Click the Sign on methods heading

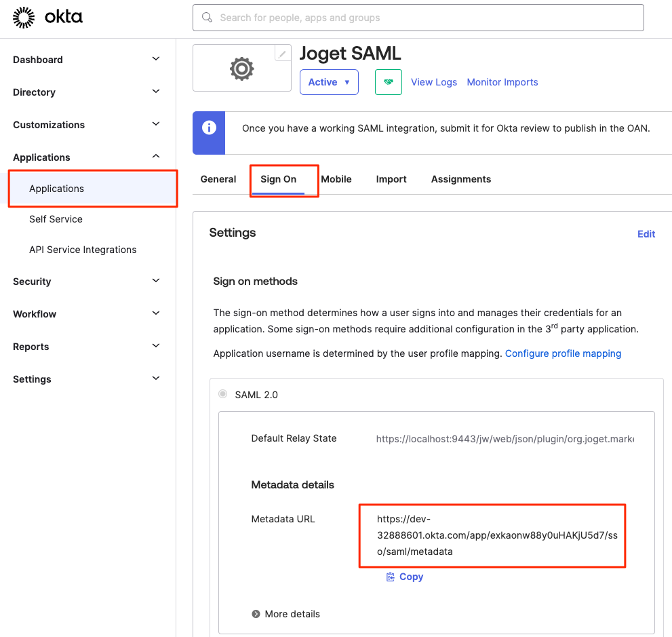256,282
